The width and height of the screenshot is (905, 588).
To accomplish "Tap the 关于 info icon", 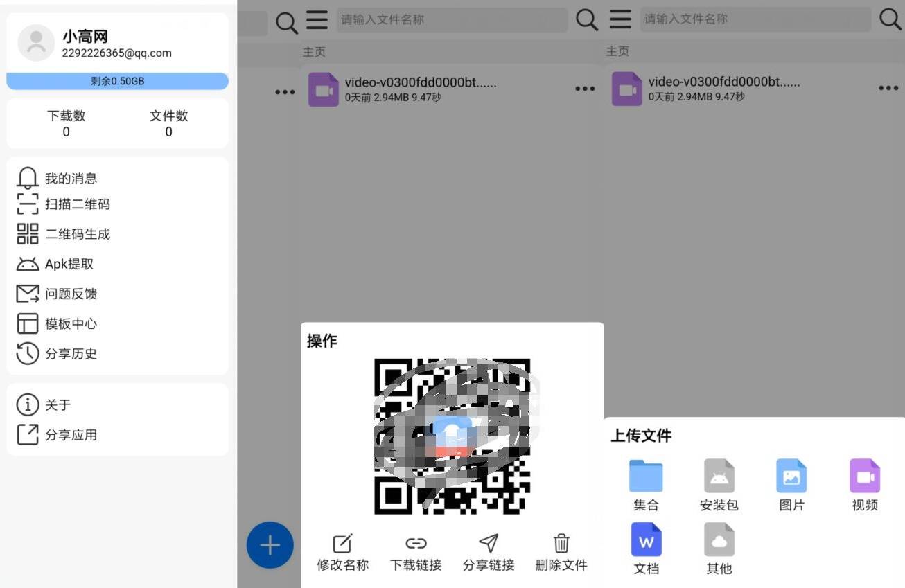I will [27, 404].
